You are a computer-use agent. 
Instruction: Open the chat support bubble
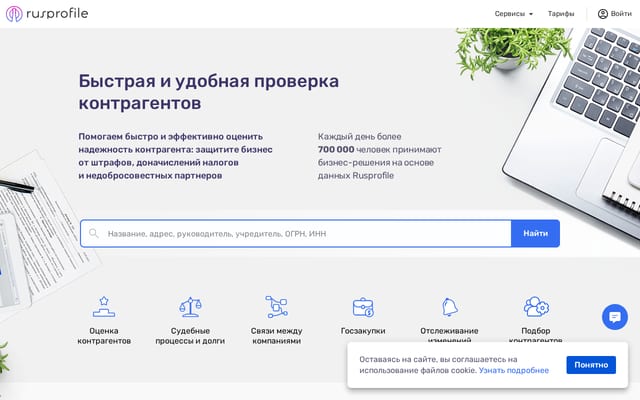tap(615, 317)
